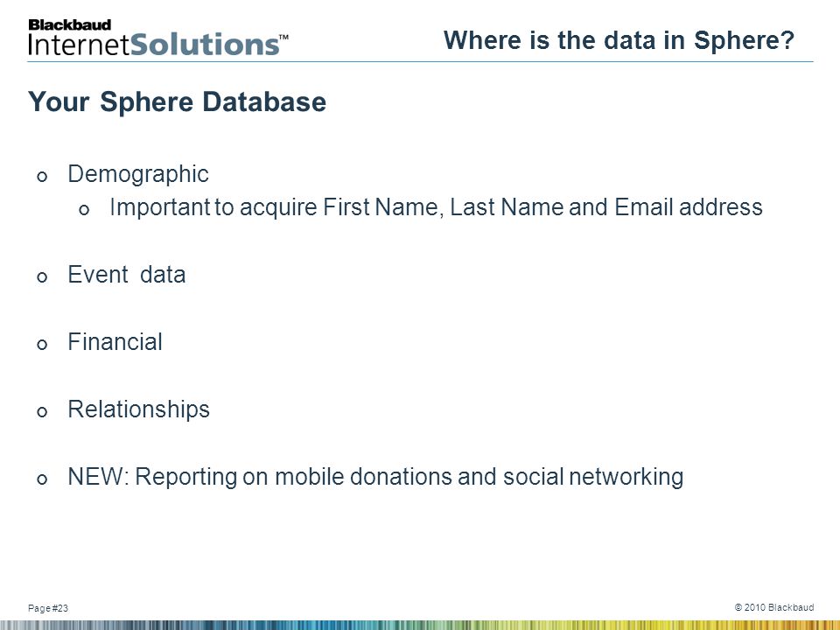
Task: Click the bullet icon beside Relationships
Action: (x=42, y=411)
